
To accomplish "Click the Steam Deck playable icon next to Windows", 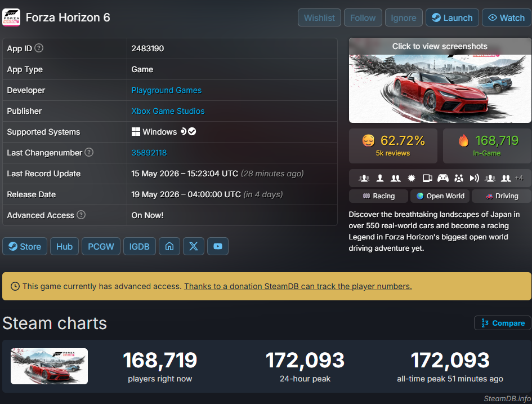I will 184,131.
